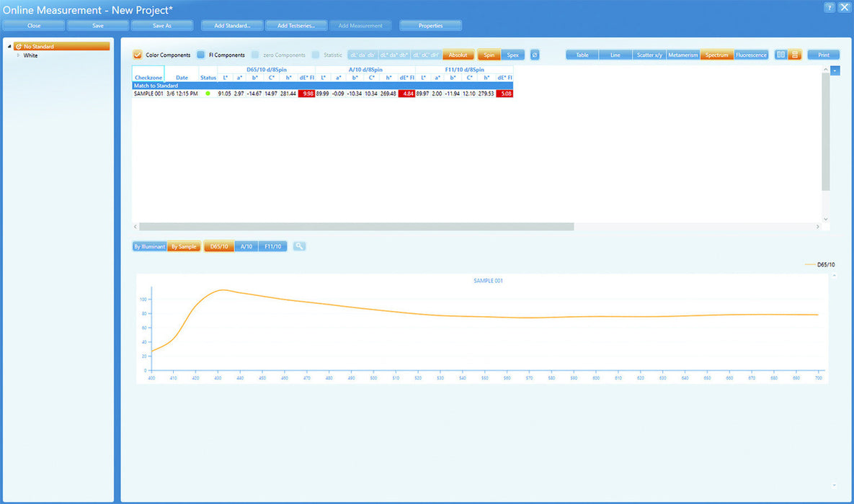Viewport: 854px width, 504px height.
Task: Expand the White tree node
Action: coord(18,55)
